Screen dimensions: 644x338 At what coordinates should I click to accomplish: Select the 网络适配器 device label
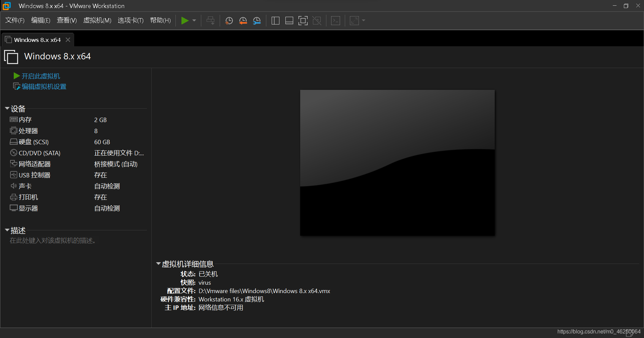35,164
